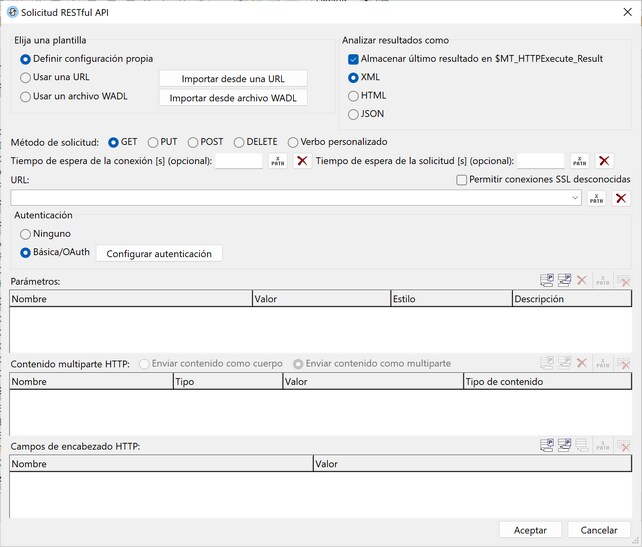Click the XPath icon for connection timeout
The height and width of the screenshot is (547, 642).
(x=278, y=161)
